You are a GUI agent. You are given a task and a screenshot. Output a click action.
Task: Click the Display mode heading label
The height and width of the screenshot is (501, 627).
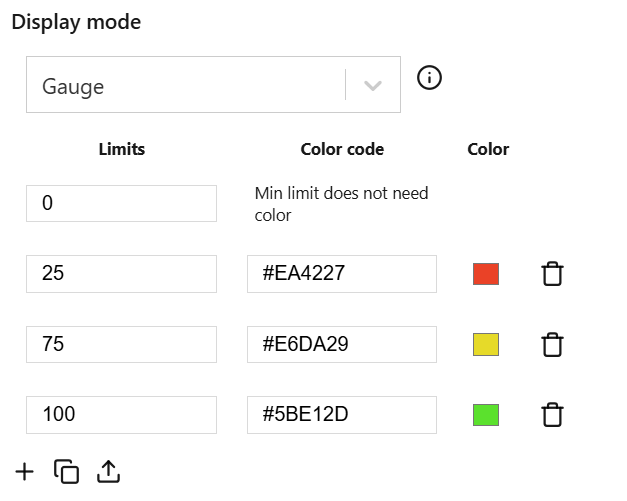76,22
